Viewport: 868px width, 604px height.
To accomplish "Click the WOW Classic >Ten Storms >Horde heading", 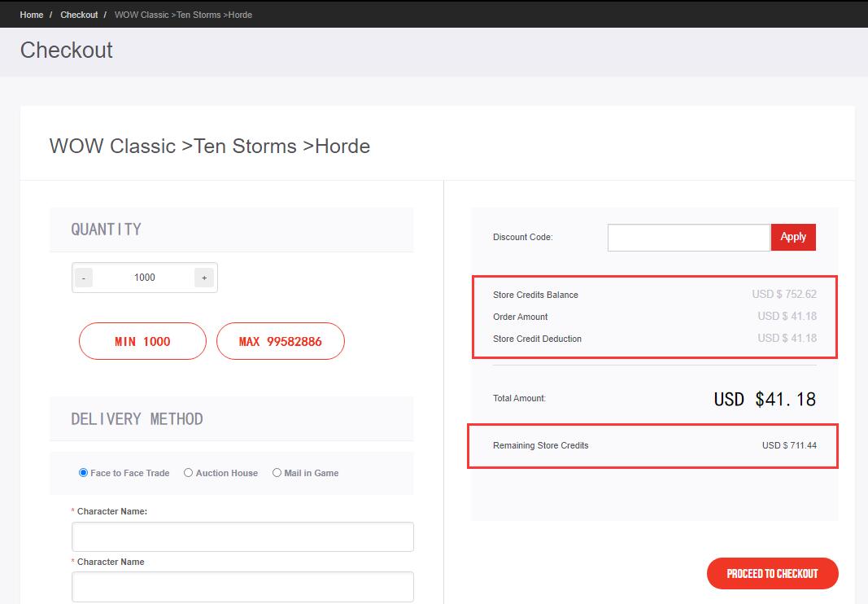I will pyautogui.click(x=210, y=147).
